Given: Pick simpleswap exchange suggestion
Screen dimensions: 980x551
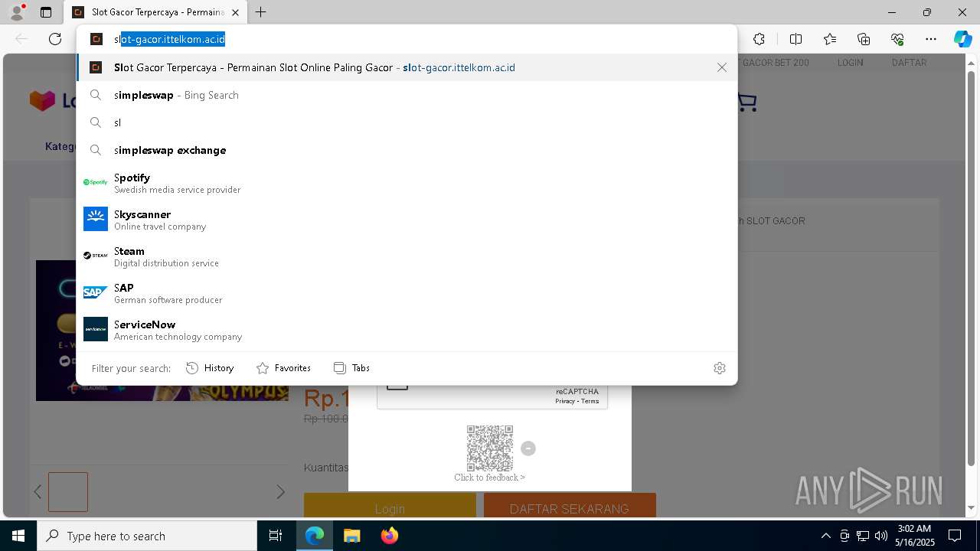Looking at the screenshot, I should click(407, 150).
